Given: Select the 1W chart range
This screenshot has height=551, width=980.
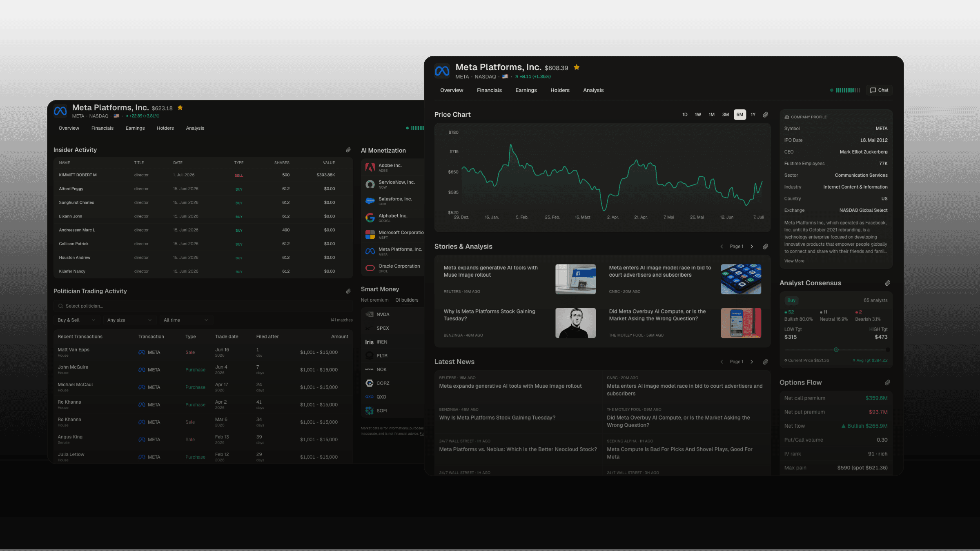Looking at the screenshot, I should pos(698,115).
